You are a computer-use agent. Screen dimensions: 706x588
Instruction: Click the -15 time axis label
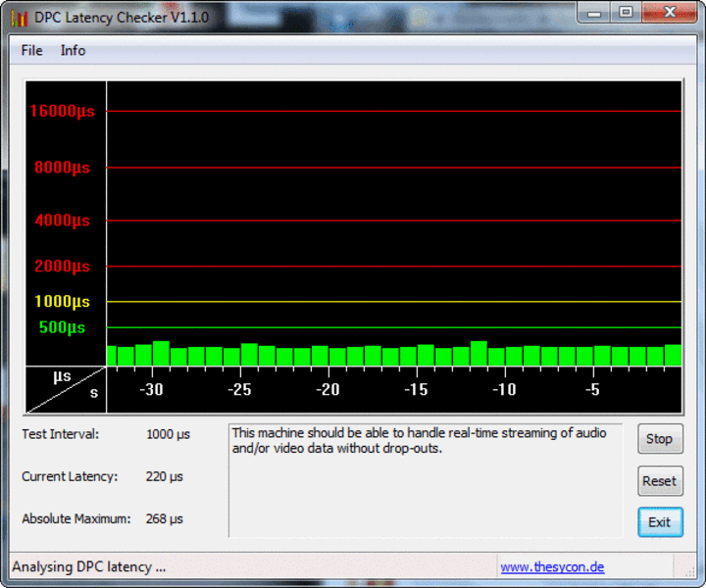pyautogui.click(x=416, y=390)
